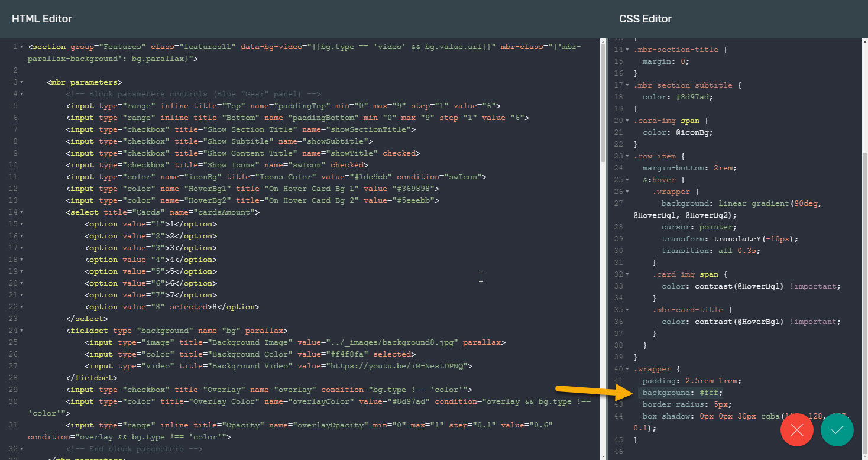The width and height of the screenshot is (868, 460).
Task: Click the closing </select> tag on line 23
Action: (x=87, y=319)
